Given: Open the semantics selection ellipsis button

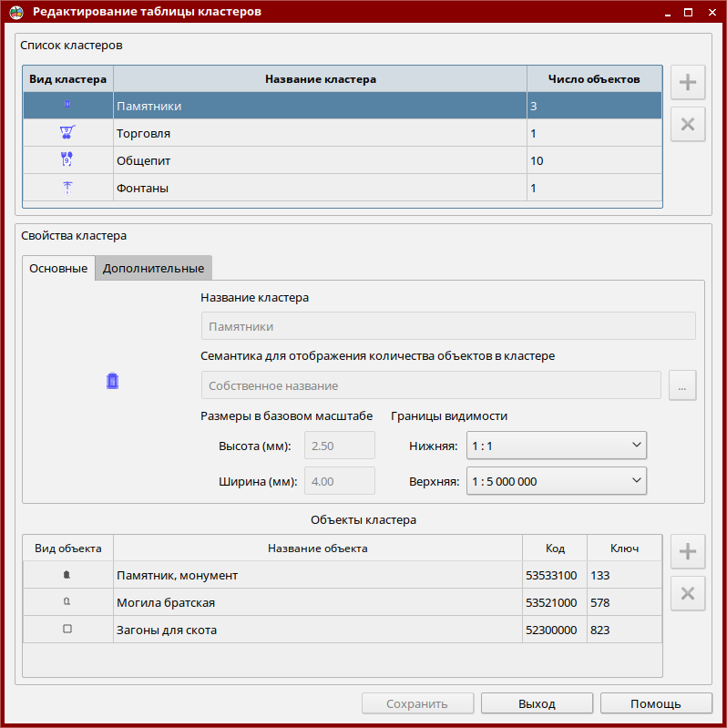Looking at the screenshot, I should [682, 385].
